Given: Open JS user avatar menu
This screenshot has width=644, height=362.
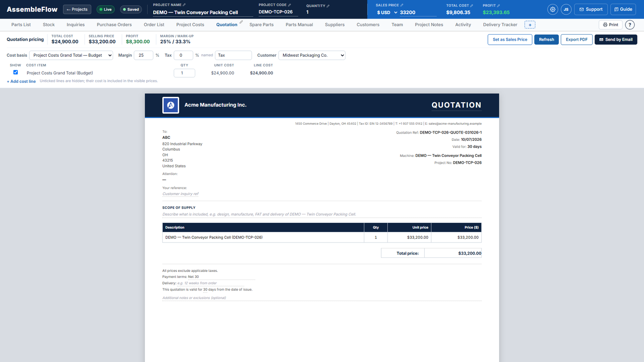Looking at the screenshot, I should 566,9.
